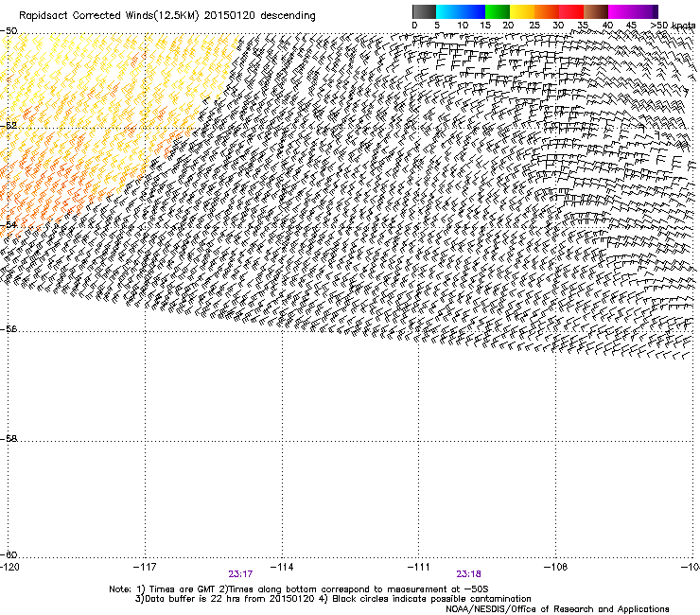Image resolution: width=700 pixels, height=615 pixels.
Task: Click the purple 23:18 swath time label
Action: click(x=469, y=574)
